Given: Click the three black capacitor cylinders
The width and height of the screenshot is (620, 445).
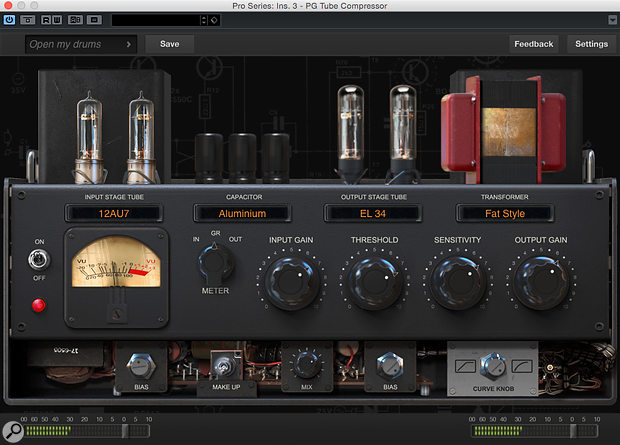Looking at the screenshot, I should coord(242,158).
